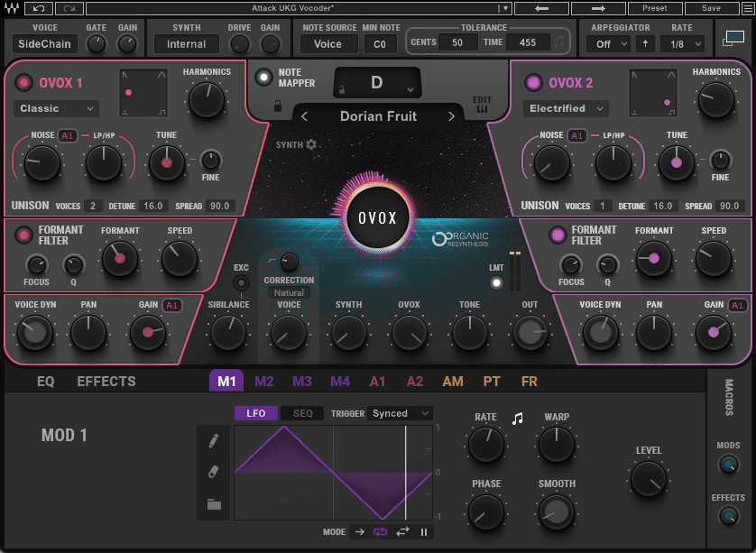The image size is (756, 553).
Task: Click the OVOX 1 XY pad
Action: [143, 93]
